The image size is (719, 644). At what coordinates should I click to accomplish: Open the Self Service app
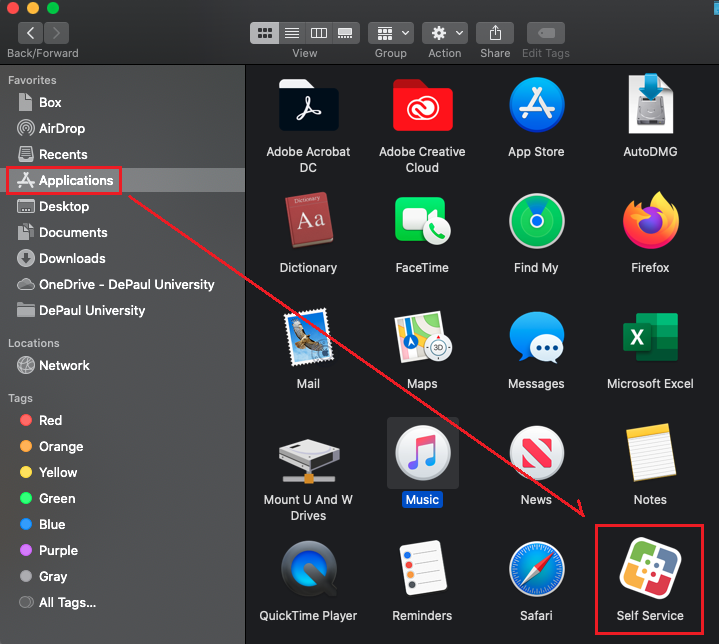pyautogui.click(x=650, y=569)
